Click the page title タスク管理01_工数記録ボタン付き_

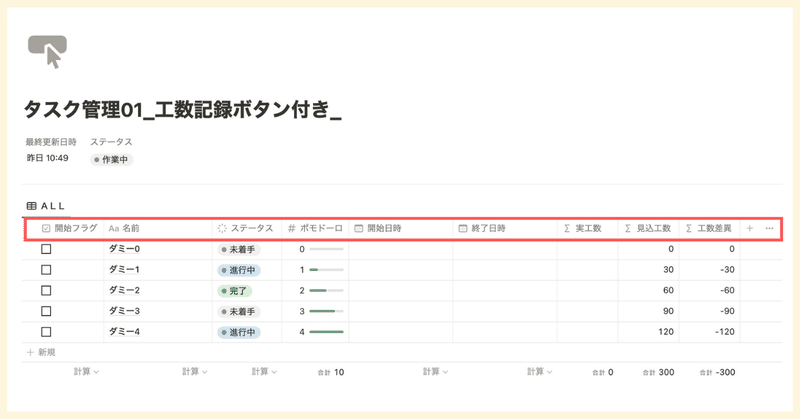(183, 109)
